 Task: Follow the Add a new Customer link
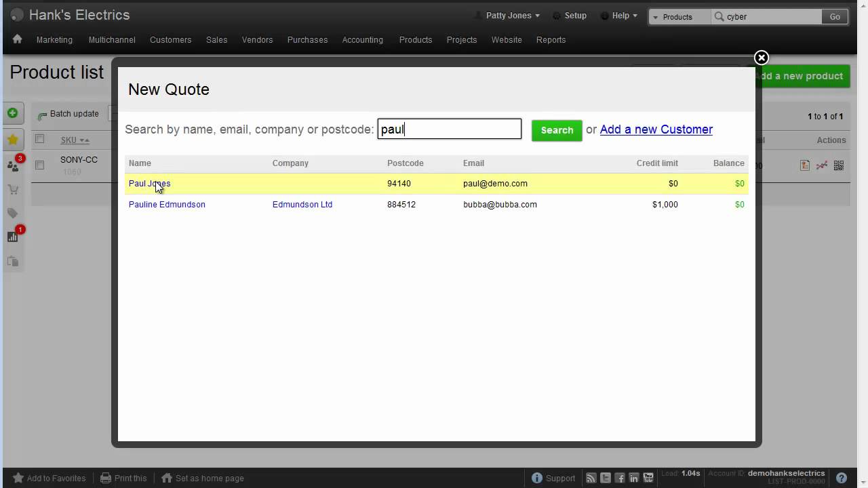[656, 129]
